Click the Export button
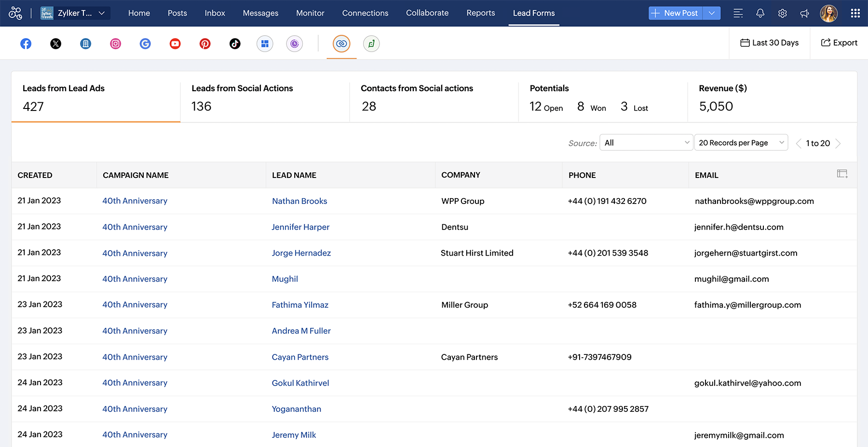868x447 pixels. [x=839, y=43]
